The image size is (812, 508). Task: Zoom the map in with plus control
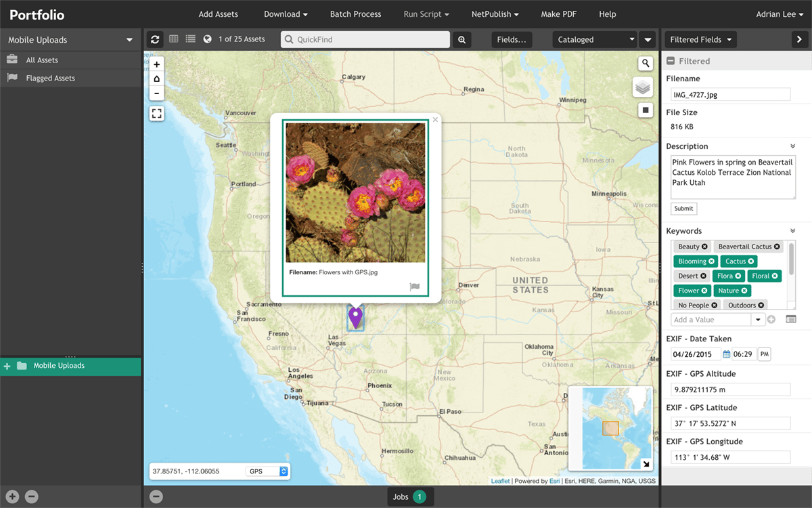(156, 64)
